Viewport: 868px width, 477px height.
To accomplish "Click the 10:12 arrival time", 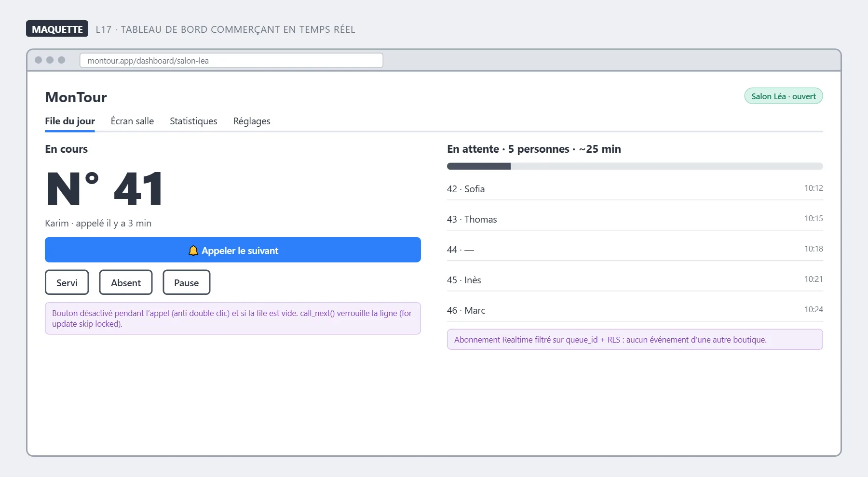I will (814, 188).
